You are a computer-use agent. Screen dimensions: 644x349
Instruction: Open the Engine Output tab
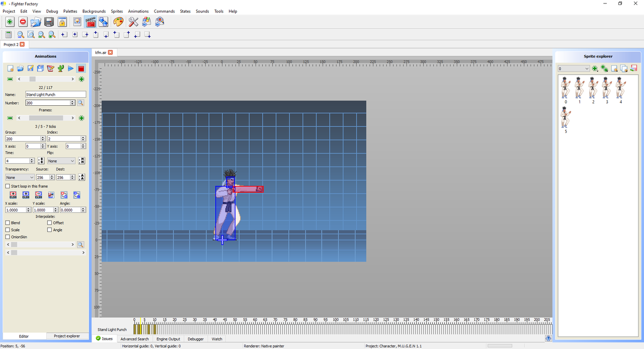[x=168, y=339]
